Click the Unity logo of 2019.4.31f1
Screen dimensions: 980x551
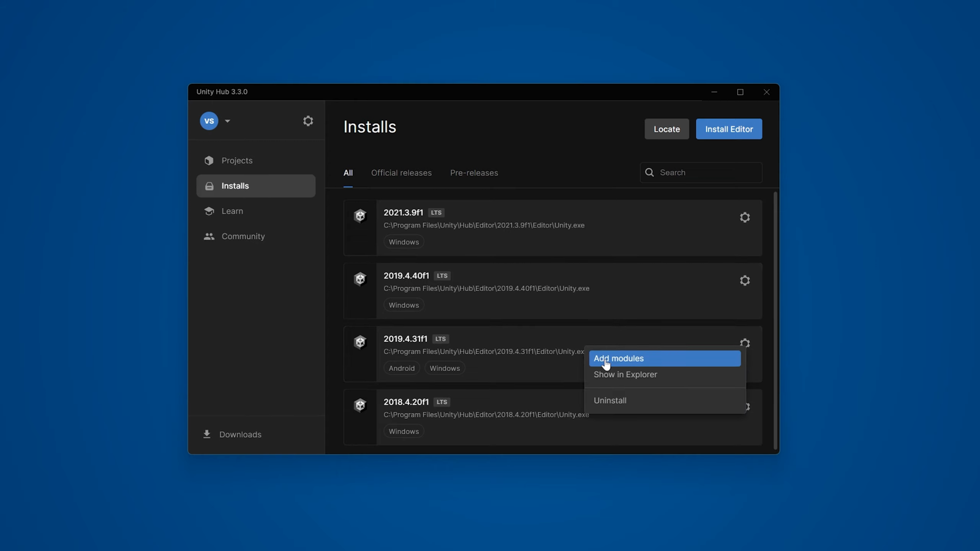point(360,342)
